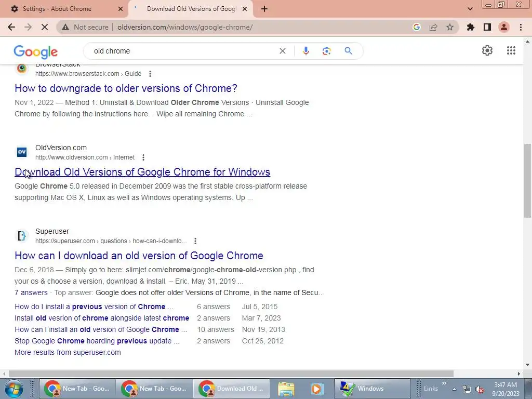Toggle the Chrome side panel

487,27
